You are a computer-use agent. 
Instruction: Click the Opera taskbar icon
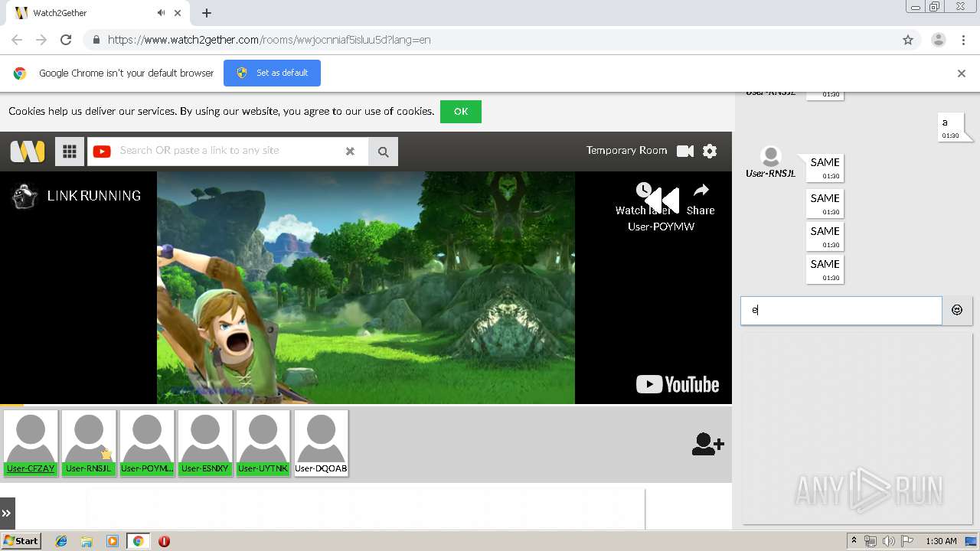point(164,541)
